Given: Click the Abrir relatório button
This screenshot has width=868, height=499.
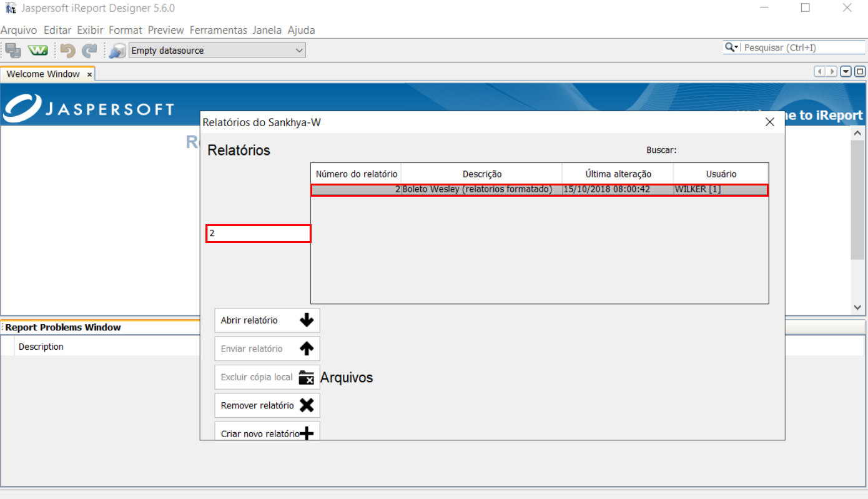Looking at the screenshot, I should 267,320.
